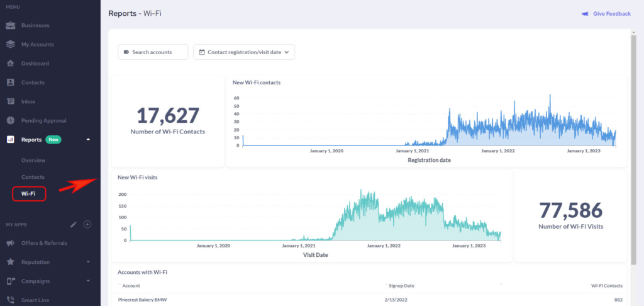Select the Wi-Fi report item
The height and width of the screenshot is (306, 644).
(28, 193)
